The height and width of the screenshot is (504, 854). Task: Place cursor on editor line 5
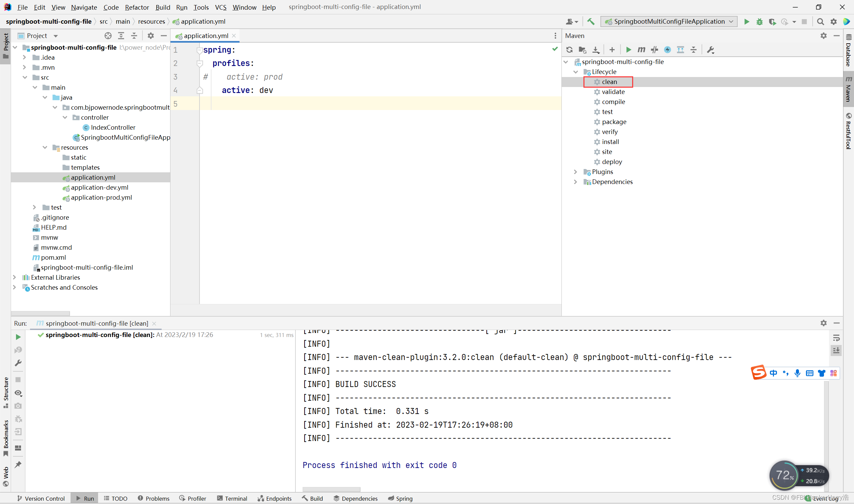tap(380, 104)
